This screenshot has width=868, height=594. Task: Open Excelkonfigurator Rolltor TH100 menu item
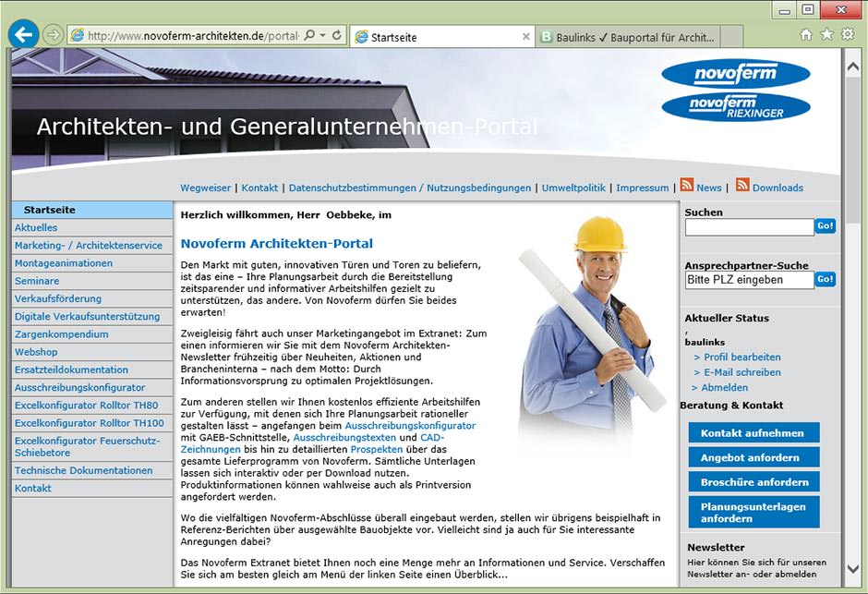92,422
